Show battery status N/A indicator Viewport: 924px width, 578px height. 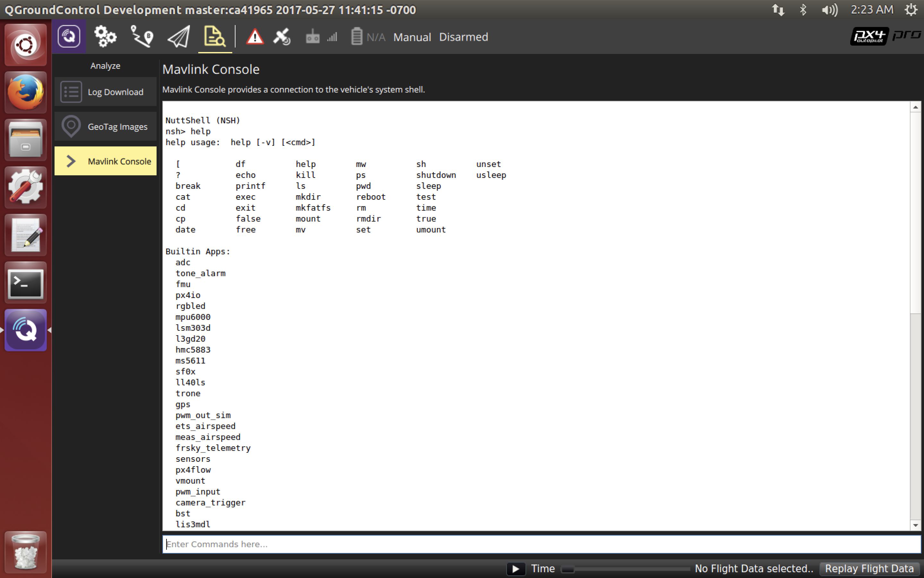pos(368,37)
